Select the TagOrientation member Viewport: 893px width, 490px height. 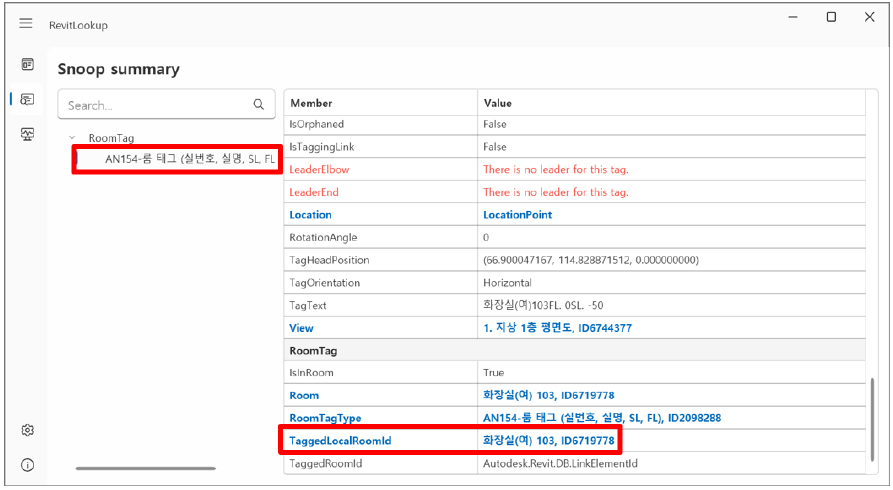coord(325,283)
